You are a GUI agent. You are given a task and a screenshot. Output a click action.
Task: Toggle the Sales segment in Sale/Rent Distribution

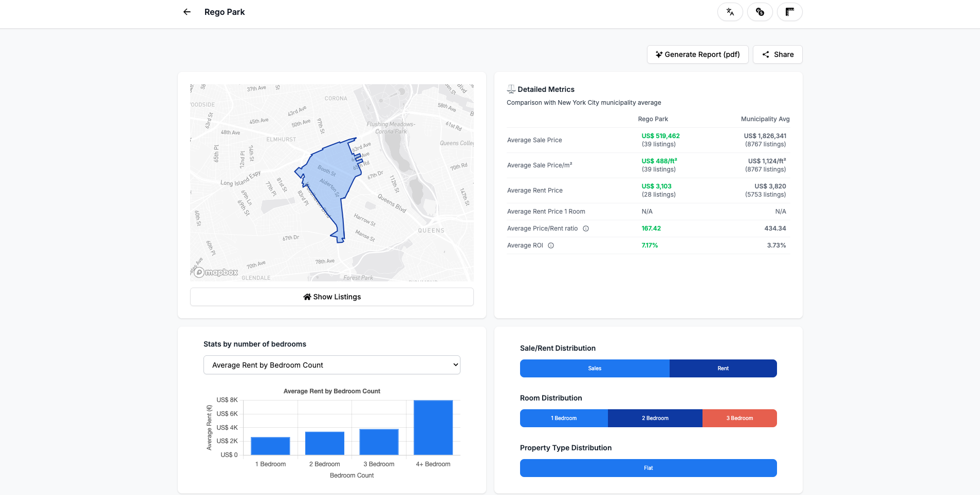coord(594,368)
